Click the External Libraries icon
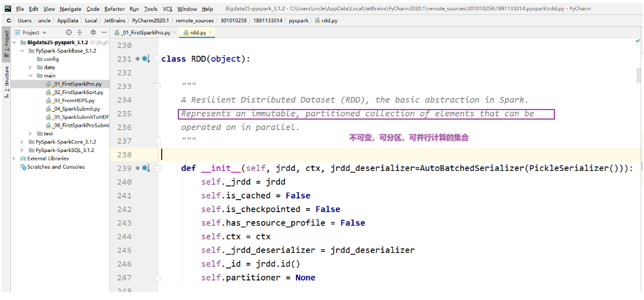The height and width of the screenshot is (300, 644). coord(24,159)
